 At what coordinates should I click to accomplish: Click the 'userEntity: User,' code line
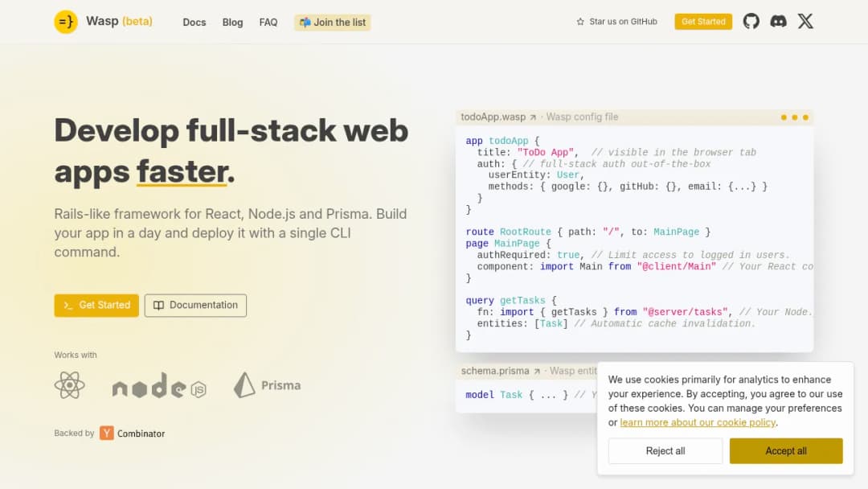[x=536, y=175]
